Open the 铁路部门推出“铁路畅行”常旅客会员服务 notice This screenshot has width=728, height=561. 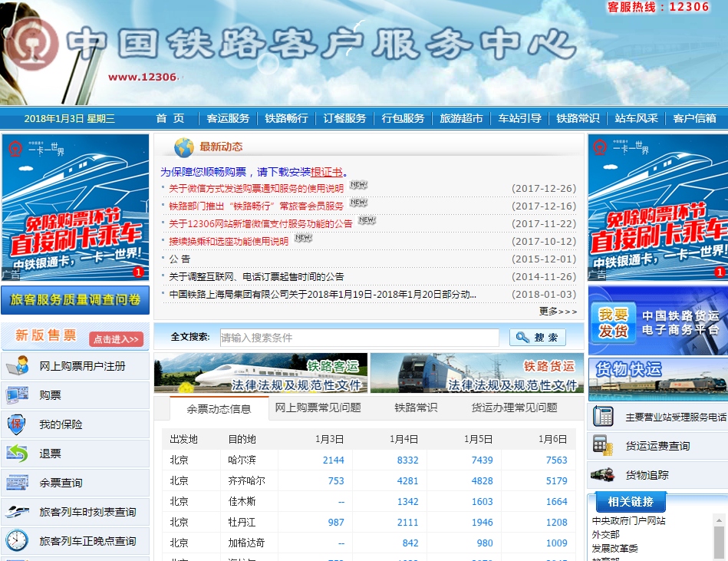pos(256,206)
